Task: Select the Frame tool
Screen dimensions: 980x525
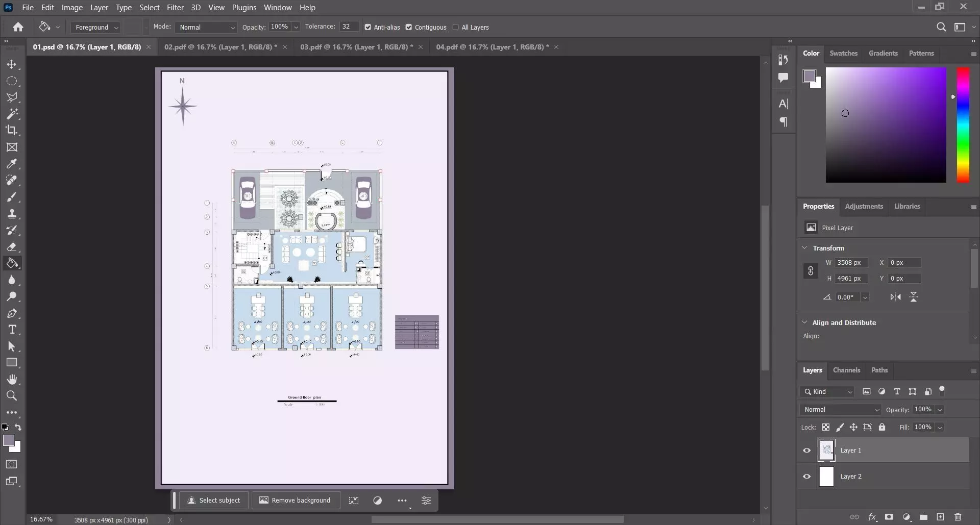Action: [12, 147]
